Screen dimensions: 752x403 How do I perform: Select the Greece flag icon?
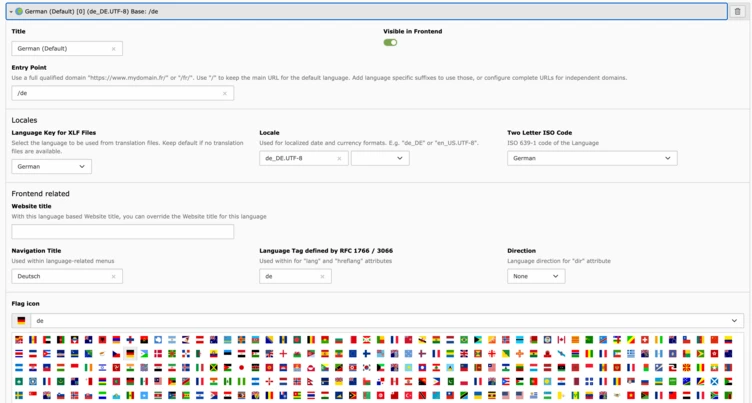631,354
